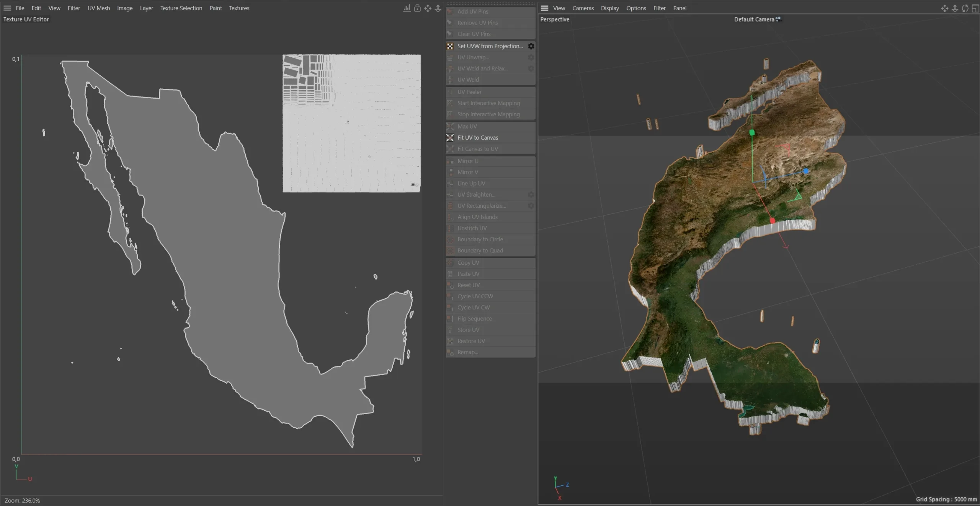Open the Texture Selection menu
This screenshot has width=980, height=506.
point(181,8)
